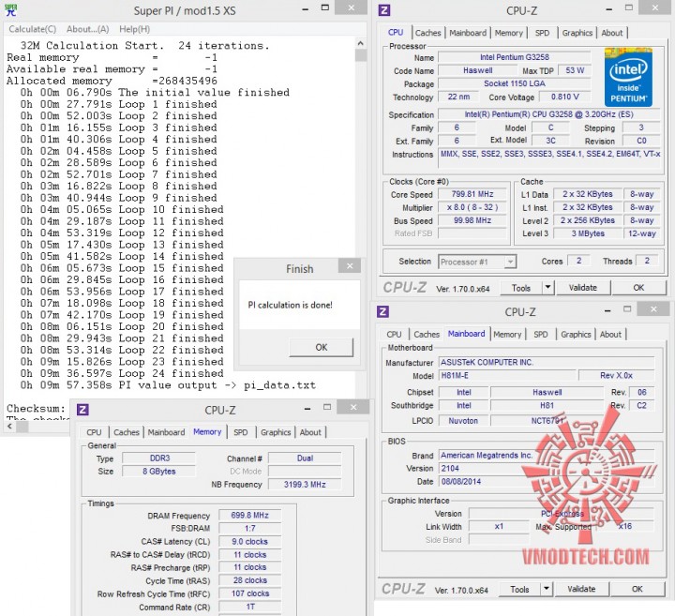The height and width of the screenshot is (616, 675).
Task: Select the About tab in top CPU-Z window
Action: [611, 33]
